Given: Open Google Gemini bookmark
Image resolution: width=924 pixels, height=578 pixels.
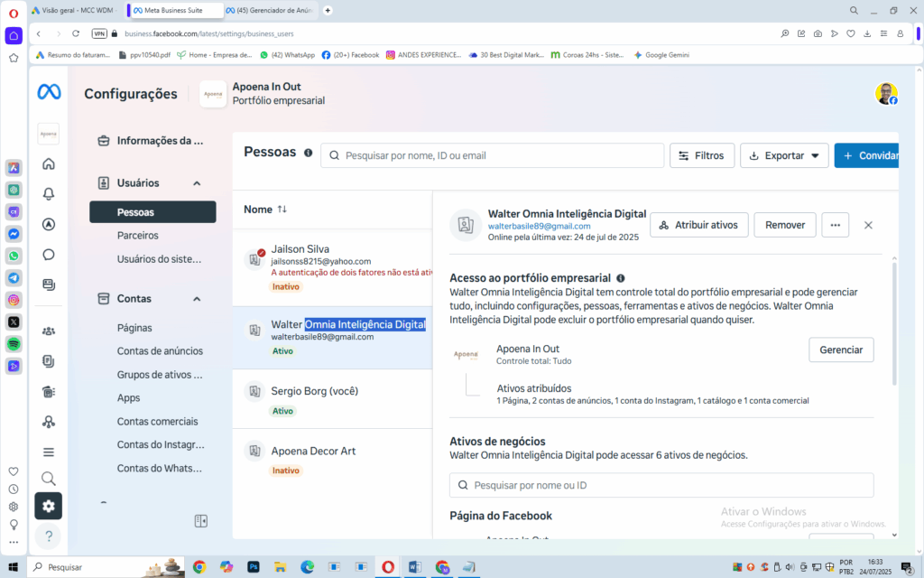Looking at the screenshot, I should 661,55.
